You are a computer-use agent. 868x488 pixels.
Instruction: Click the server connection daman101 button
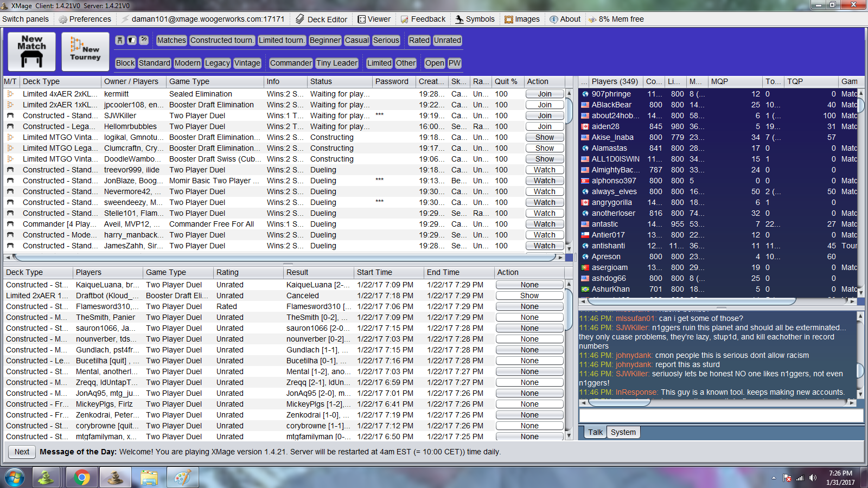203,19
